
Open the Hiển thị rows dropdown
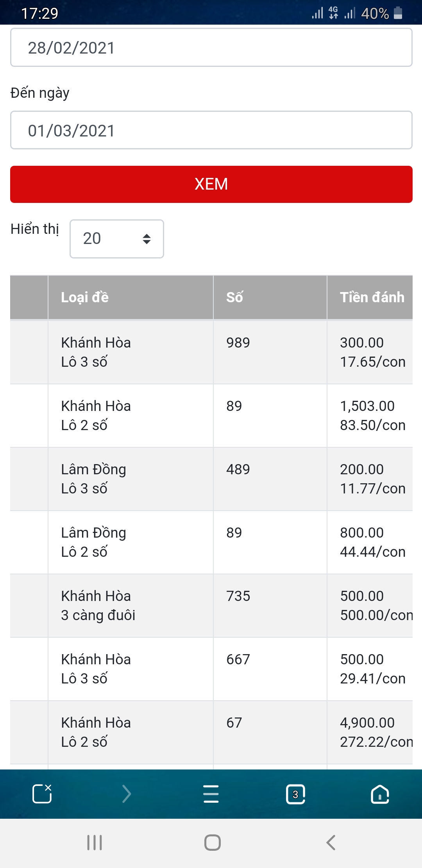coord(116,239)
